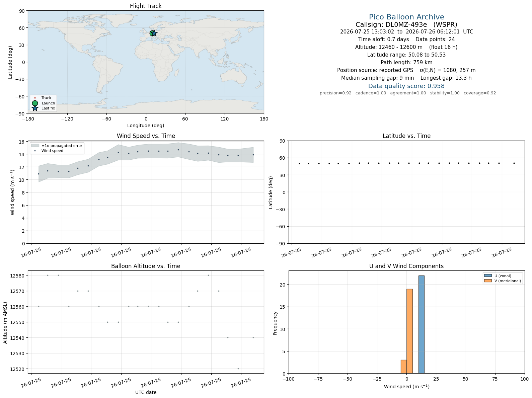Click the orange V (meridional) legend swatch
The height and width of the screenshot is (398, 532).
(x=488, y=281)
